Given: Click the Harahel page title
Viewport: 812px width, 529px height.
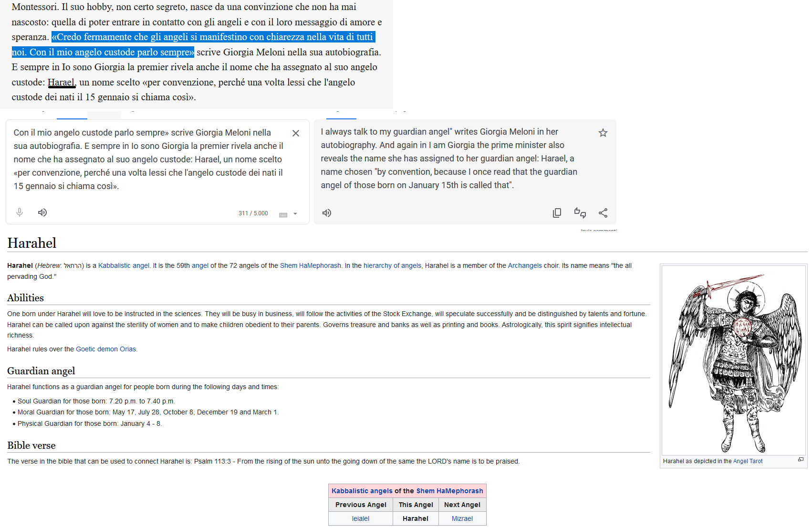Looking at the screenshot, I should pyautogui.click(x=32, y=243).
